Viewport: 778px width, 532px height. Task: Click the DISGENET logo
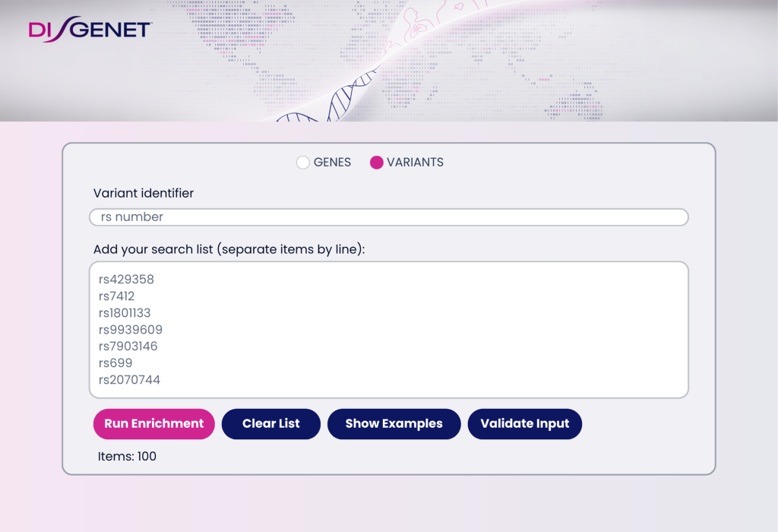pos(90,30)
